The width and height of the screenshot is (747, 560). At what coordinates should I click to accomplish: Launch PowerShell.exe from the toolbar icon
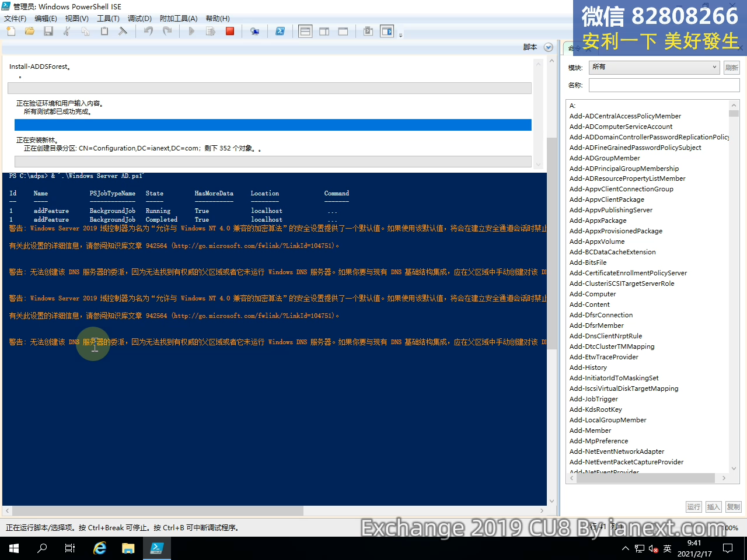click(280, 32)
